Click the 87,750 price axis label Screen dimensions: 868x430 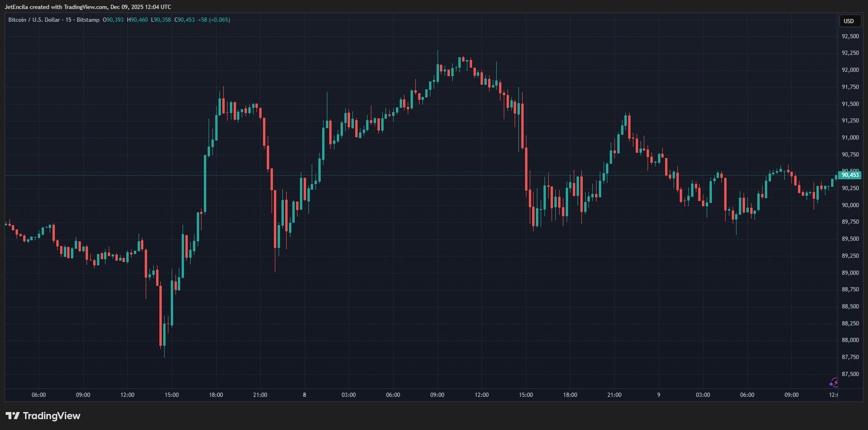850,357
